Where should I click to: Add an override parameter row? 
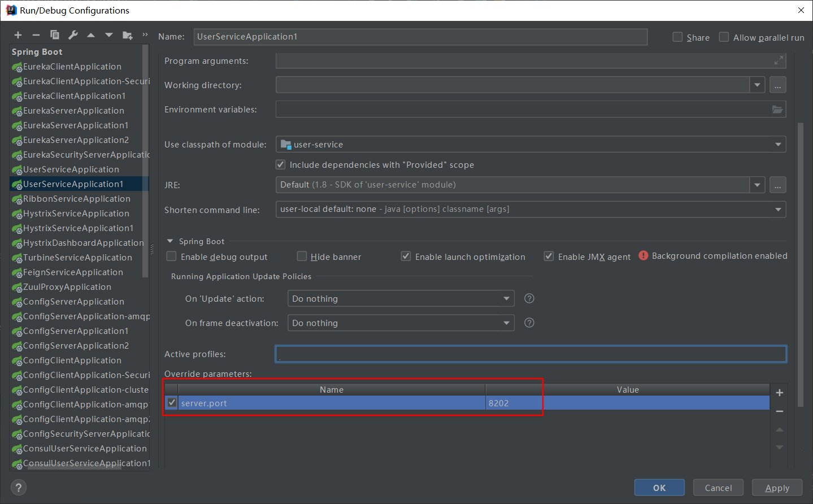coord(780,393)
